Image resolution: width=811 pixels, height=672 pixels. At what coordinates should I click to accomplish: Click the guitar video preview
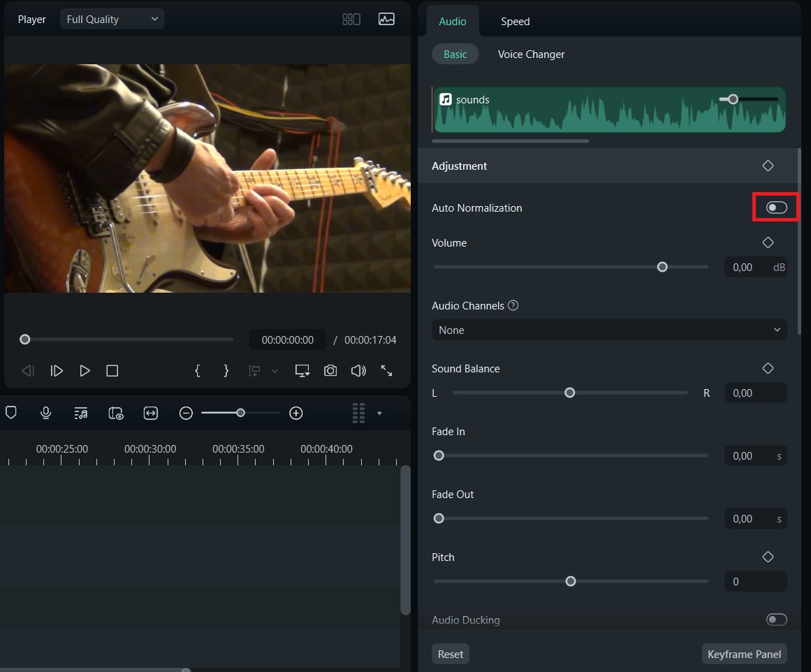click(x=207, y=178)
